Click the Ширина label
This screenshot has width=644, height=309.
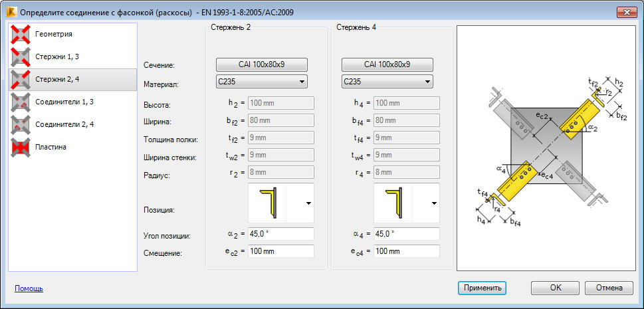pos(158,122)
